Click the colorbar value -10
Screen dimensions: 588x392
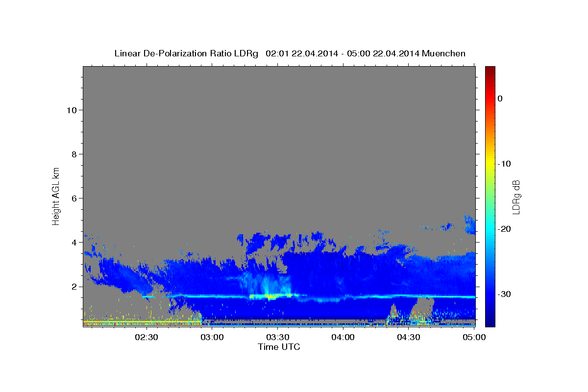tap(505, 164)
